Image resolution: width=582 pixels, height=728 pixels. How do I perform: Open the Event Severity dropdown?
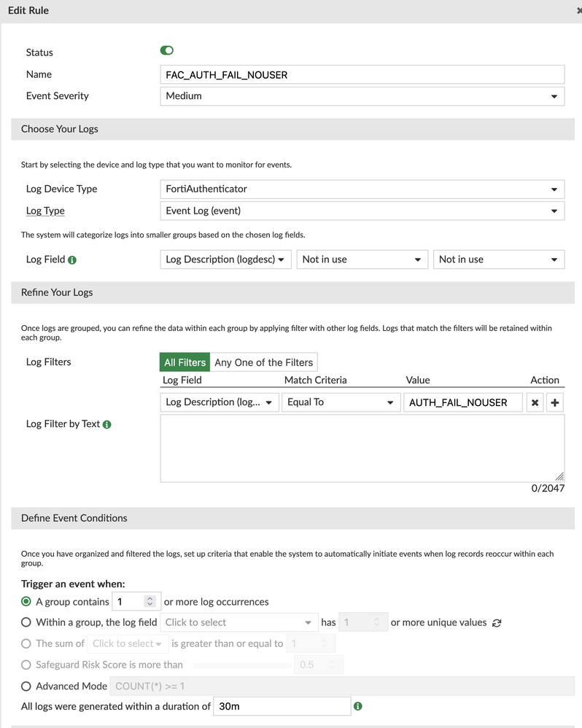coord(362,95)
